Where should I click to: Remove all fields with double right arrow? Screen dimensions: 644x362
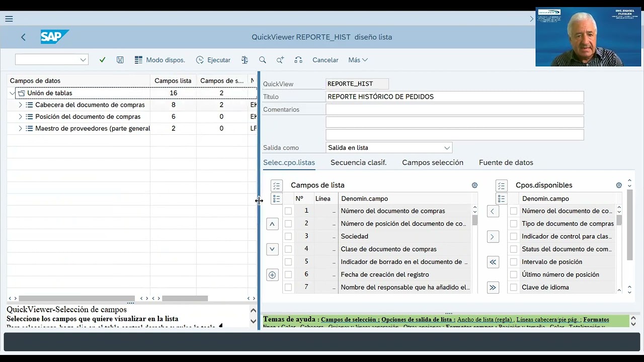493,288
